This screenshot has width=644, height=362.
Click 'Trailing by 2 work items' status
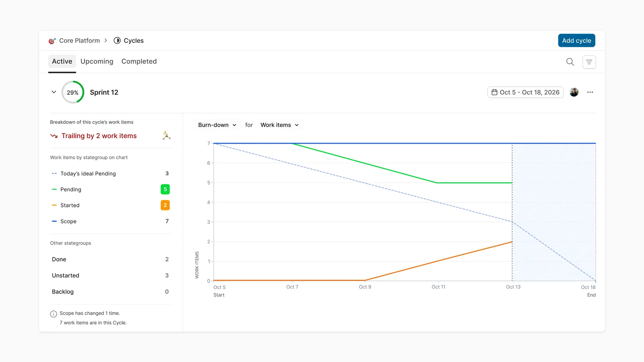[99, 136]
